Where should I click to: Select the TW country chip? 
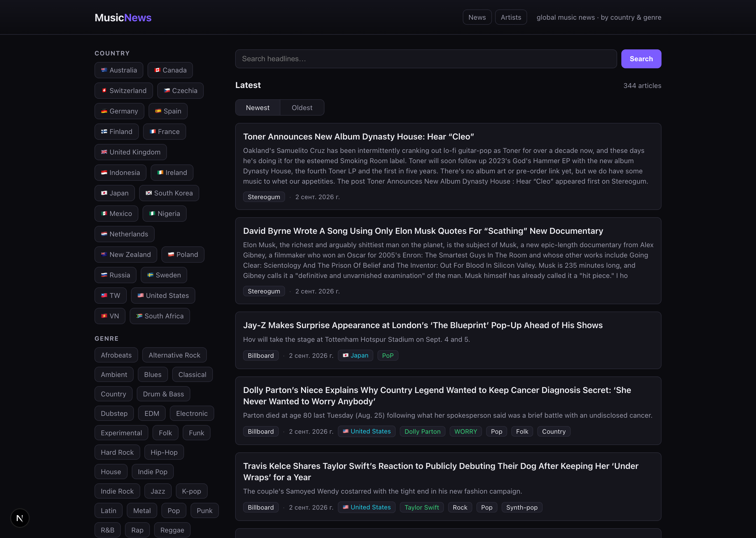pos(111,296)
